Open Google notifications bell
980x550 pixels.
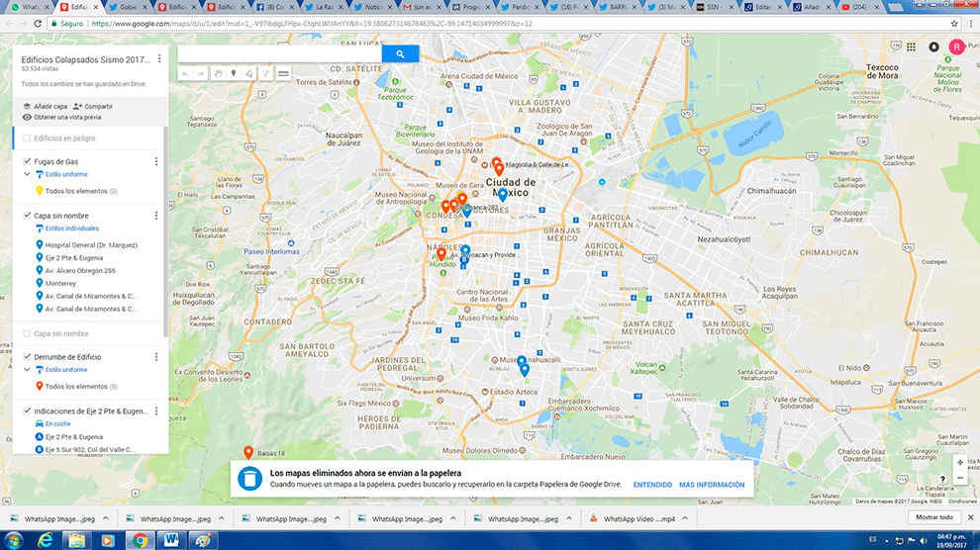coord(933,46)
